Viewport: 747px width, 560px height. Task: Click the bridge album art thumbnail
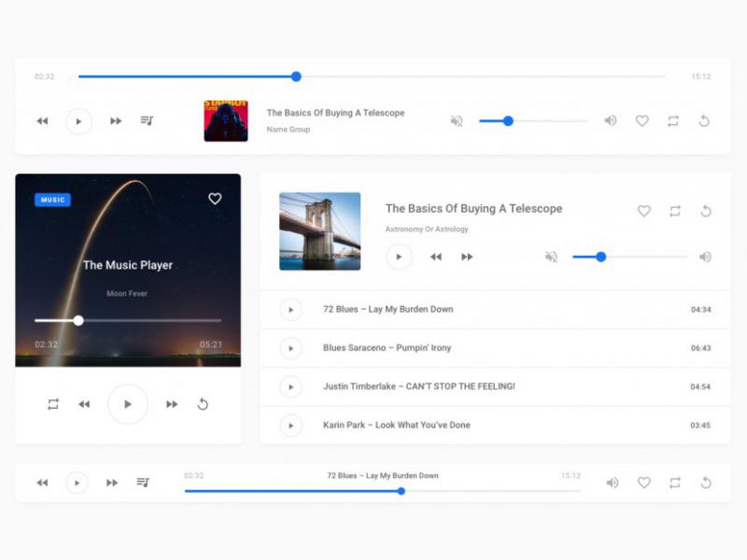319,231
